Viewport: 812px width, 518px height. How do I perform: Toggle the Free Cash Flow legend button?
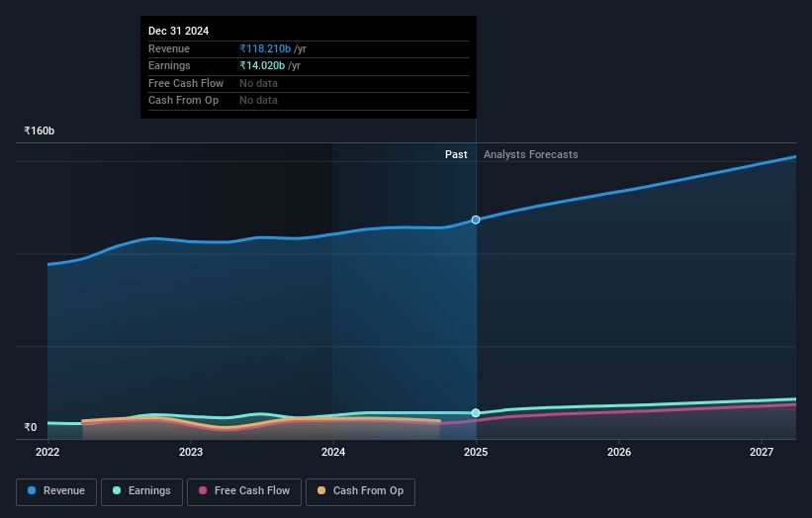pyautogui.click(x=244, y=491)
